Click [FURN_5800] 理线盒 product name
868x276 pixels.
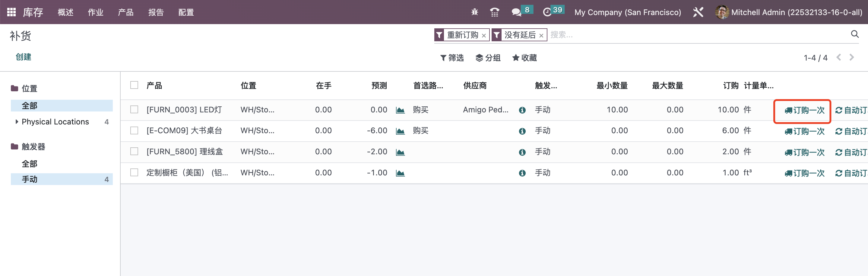[185, 152]
